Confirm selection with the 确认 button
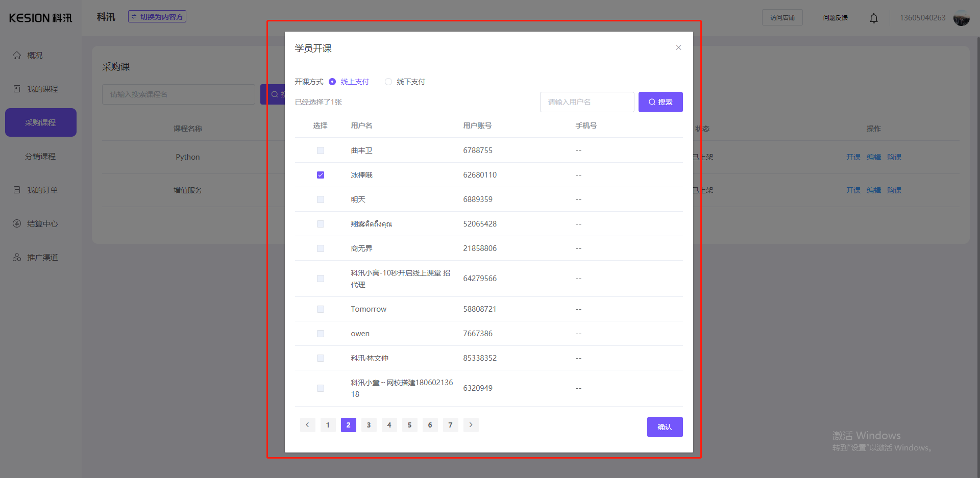 click(x=665, y=426)
